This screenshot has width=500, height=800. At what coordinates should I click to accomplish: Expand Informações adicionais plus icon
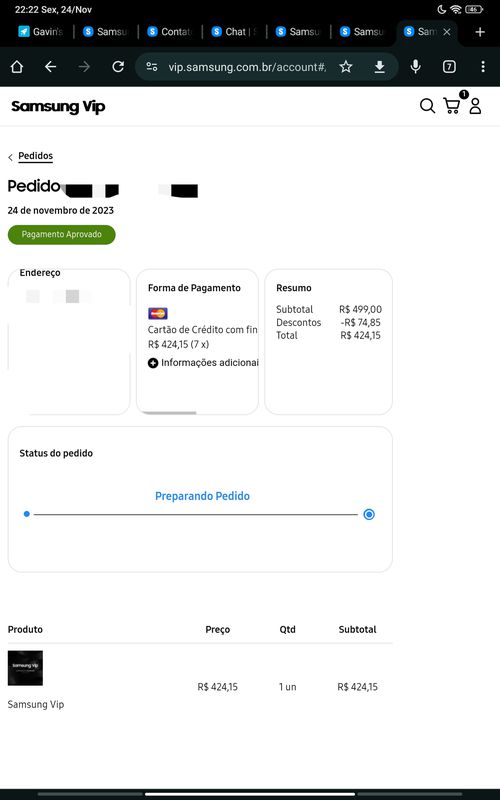(x=153, y=363)
